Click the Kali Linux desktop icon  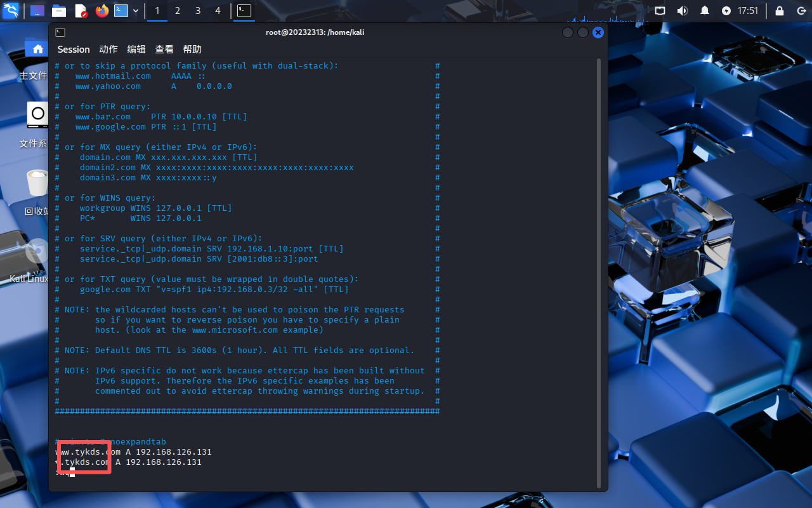[29, 260]
